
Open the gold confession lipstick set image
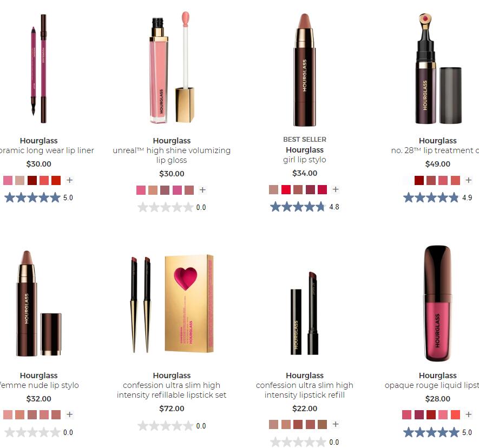[x=172, y=304]
